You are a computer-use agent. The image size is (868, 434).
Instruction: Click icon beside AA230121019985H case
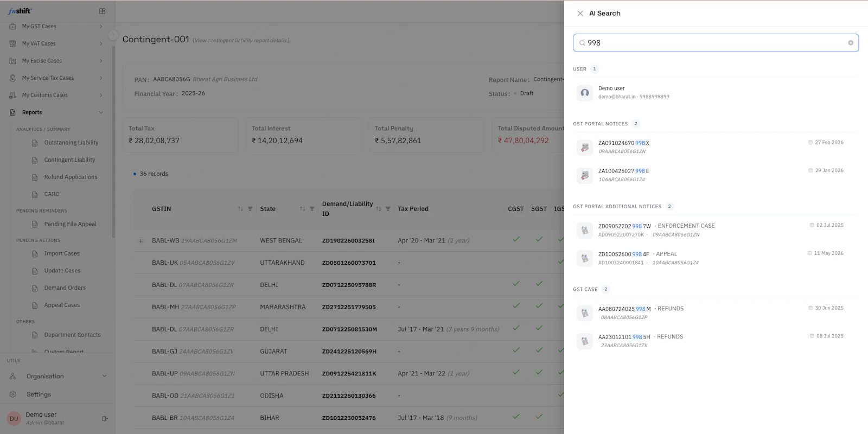tap(584, 341)
